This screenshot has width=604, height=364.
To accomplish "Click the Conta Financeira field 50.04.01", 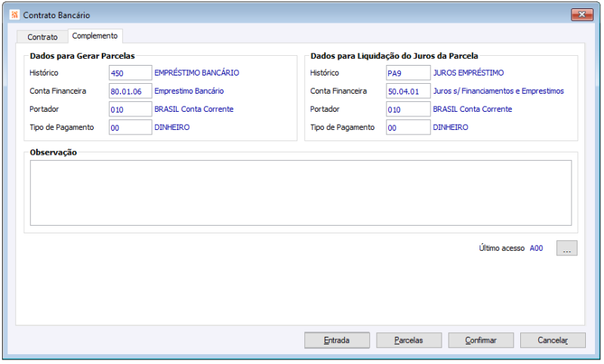I will (408, 91).
